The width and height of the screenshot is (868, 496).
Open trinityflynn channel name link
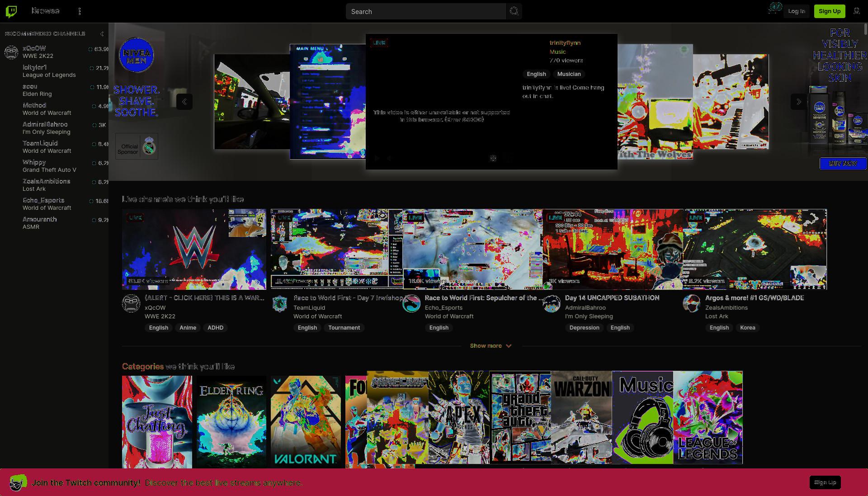pos(565,43)
